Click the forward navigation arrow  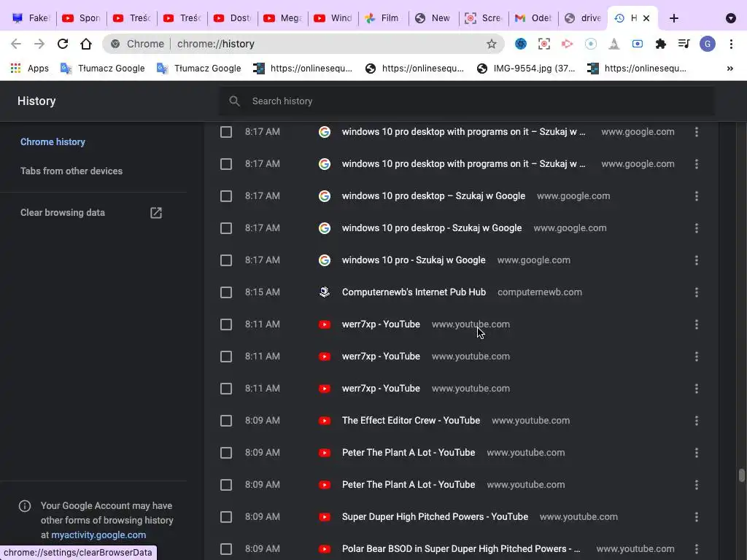pyautogui.click(x=39, y=44)
